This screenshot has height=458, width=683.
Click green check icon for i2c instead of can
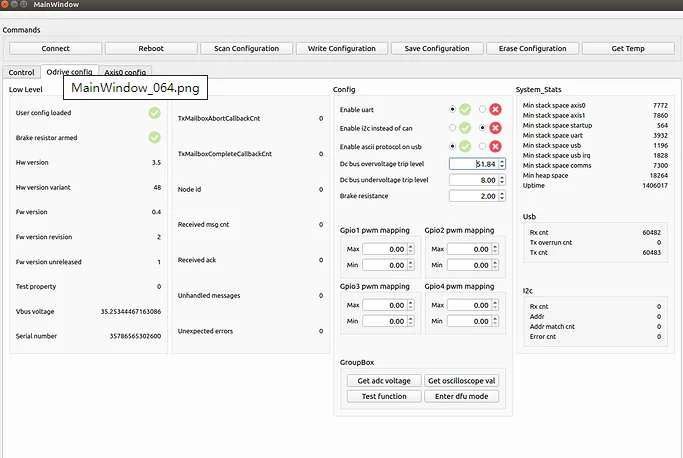point(465,128)
